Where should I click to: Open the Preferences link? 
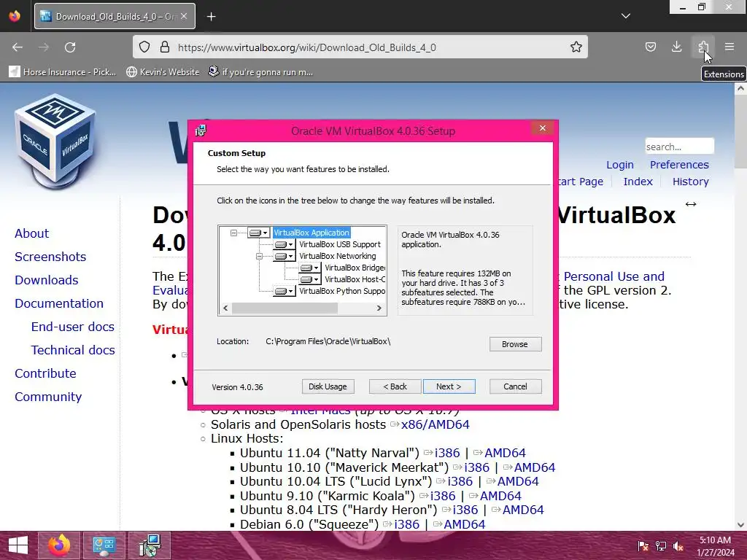coord(679,165)
